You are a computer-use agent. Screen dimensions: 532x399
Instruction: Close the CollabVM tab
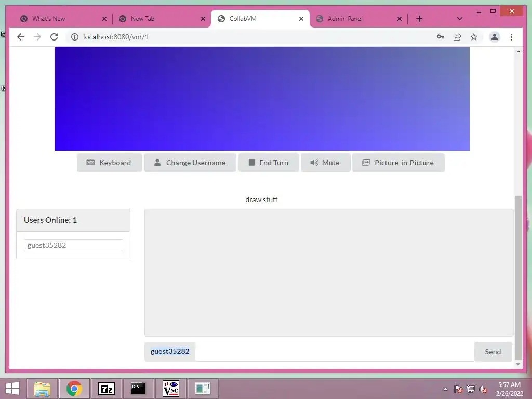(301, 19)
